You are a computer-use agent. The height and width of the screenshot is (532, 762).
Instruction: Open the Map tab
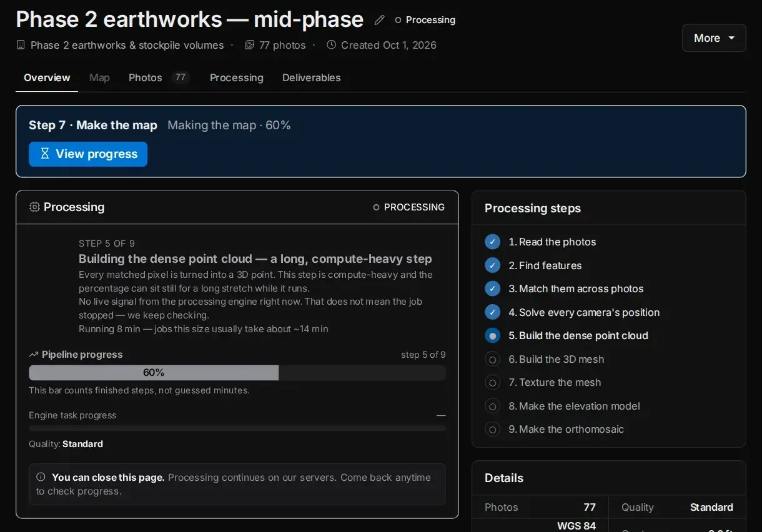click(x=99, y=77)
